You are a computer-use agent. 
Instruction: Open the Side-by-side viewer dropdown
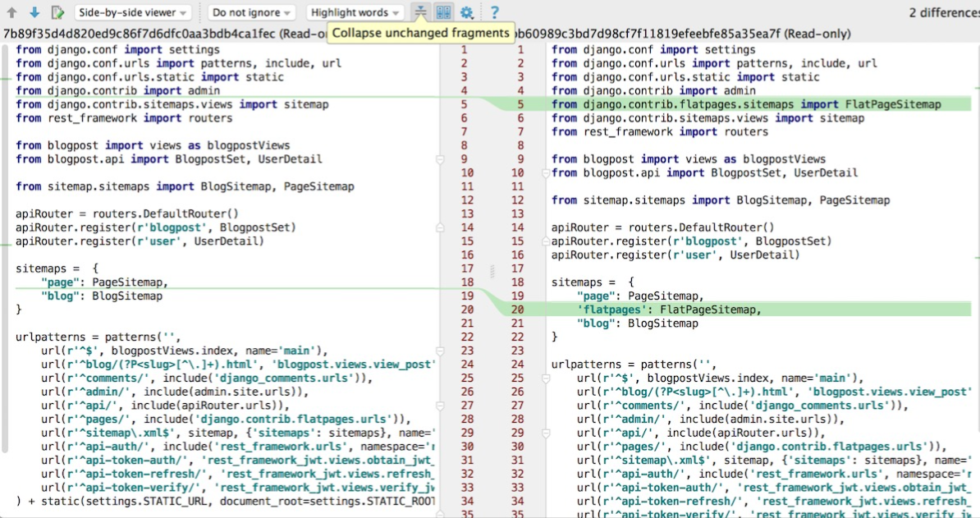[132, 11]
